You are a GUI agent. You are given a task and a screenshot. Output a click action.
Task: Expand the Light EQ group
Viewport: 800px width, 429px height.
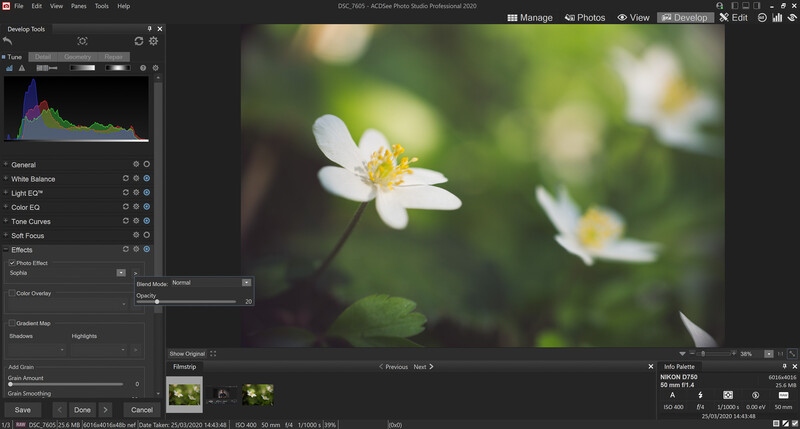pyautogui.click(x=6, y=193)
